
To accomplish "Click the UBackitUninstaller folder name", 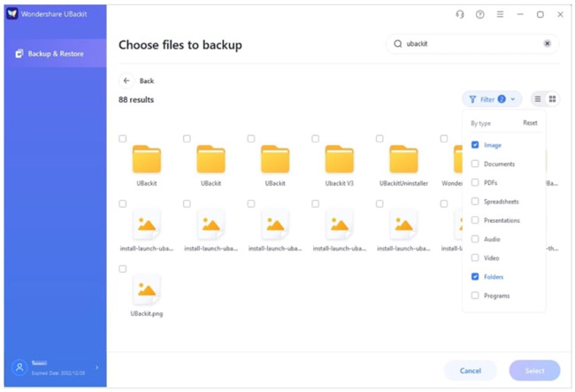I will pos(403,183).
